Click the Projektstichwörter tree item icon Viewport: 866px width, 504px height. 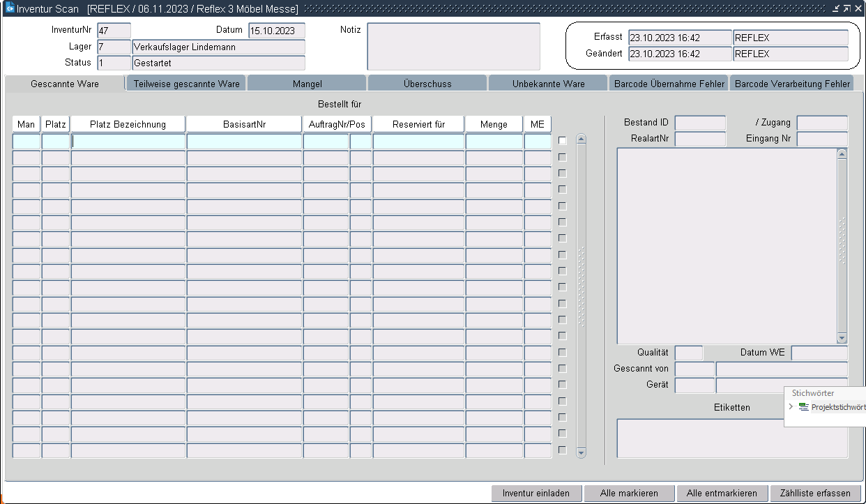[x=803, y=407]
